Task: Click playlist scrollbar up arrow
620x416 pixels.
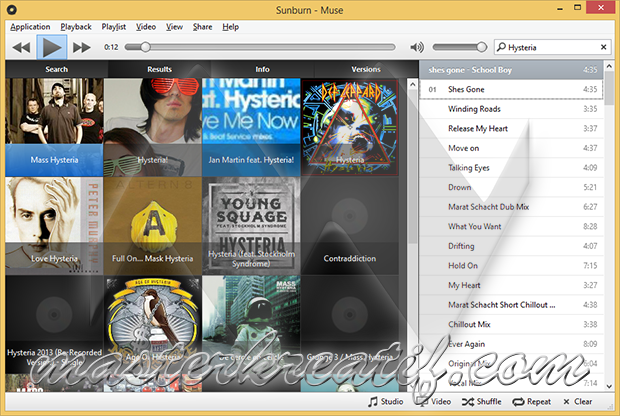Action: [609, 66]
